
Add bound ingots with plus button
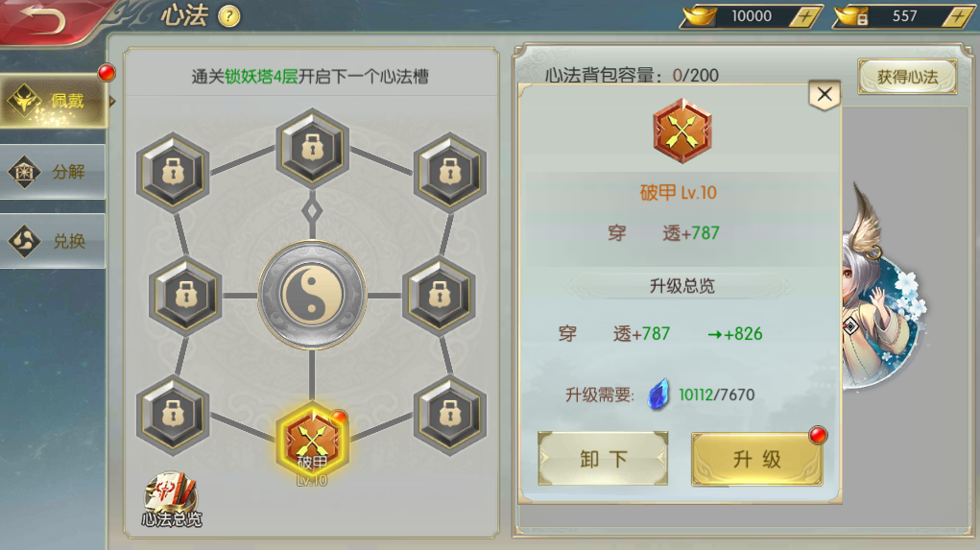tap(958, 17)
